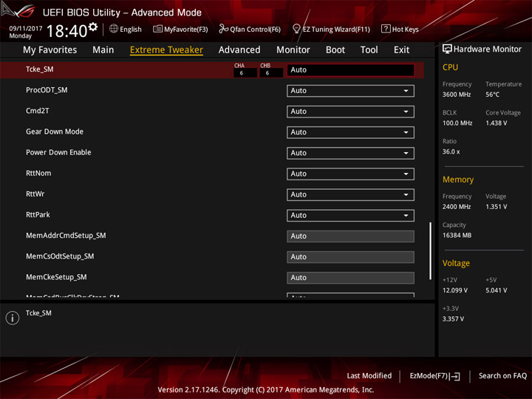Click CPU frequency 3600 MHz value

457,95
